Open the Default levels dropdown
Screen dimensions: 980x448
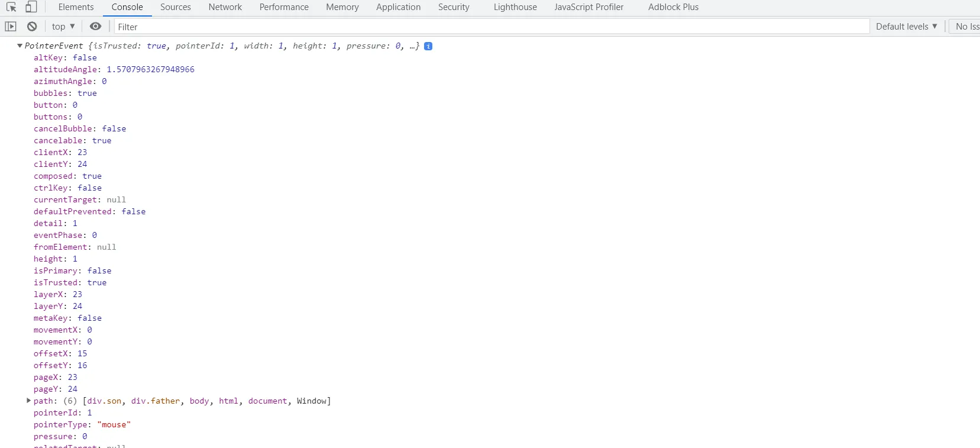(906, 27)
